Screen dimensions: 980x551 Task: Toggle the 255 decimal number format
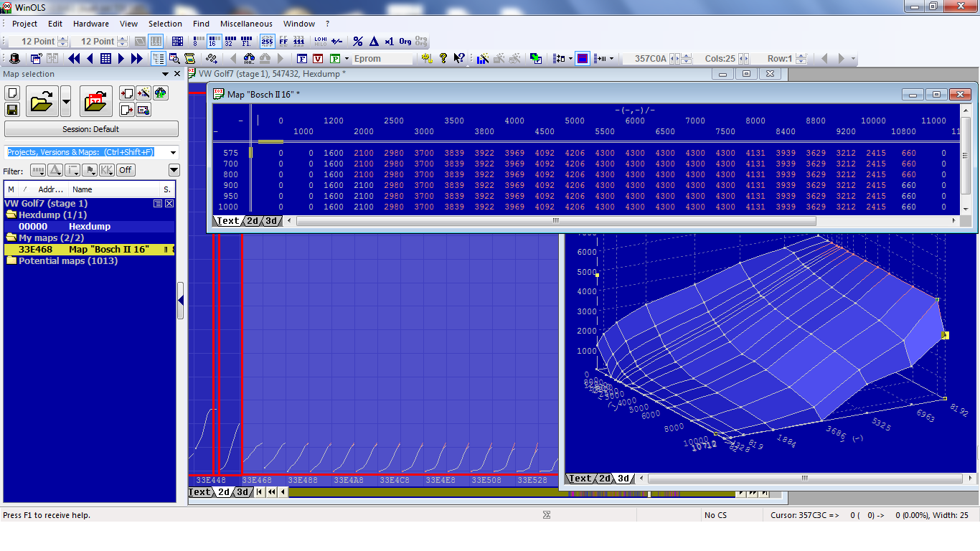(x=267, y=42)
